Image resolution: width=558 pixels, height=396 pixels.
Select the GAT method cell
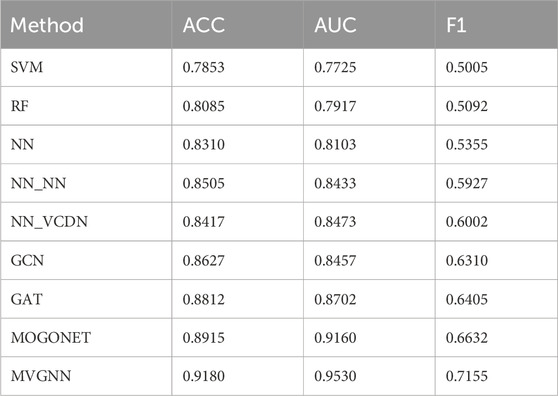pyautogui.click(x=27, y=299)
